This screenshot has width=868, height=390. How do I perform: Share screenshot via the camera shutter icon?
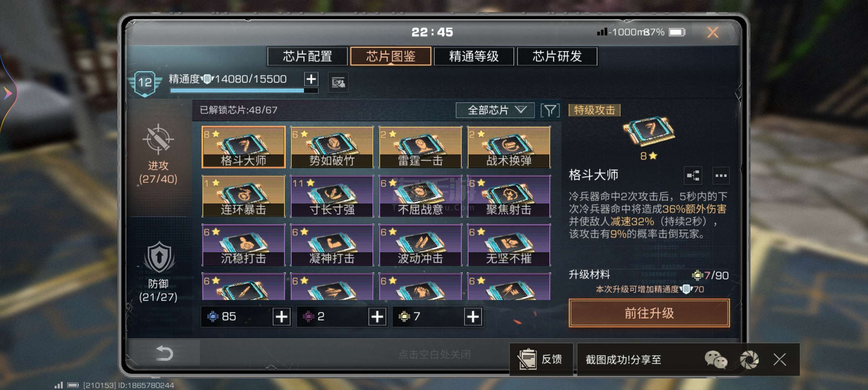749,359
